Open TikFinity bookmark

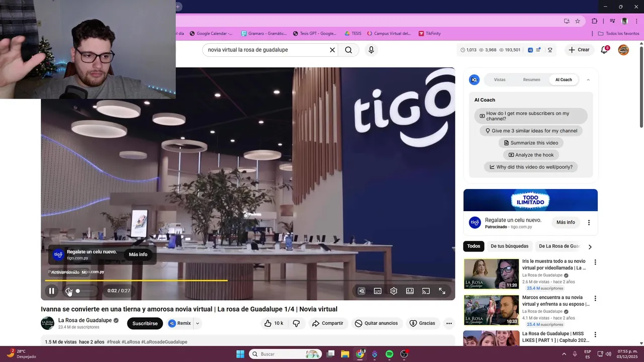[x=429, y=33]
